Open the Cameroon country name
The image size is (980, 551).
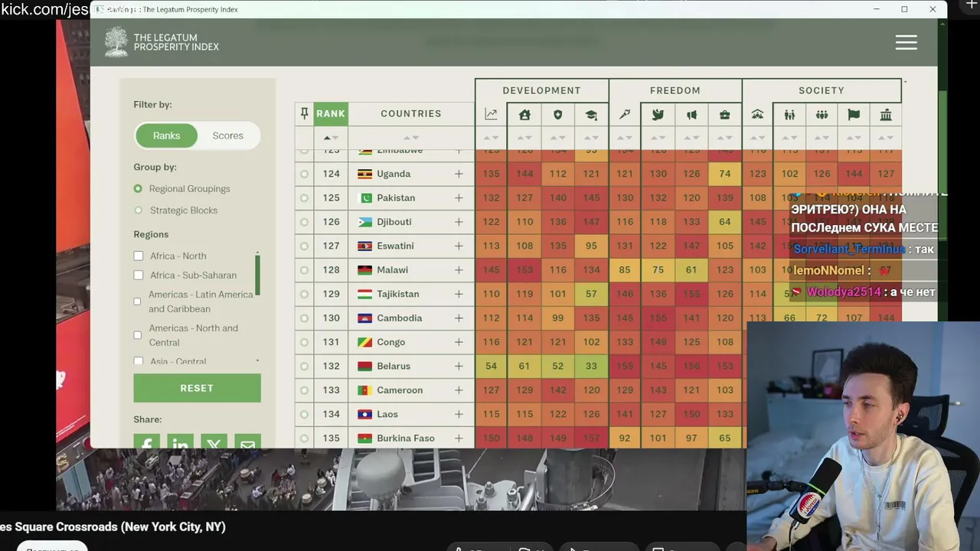coord(400,390)
